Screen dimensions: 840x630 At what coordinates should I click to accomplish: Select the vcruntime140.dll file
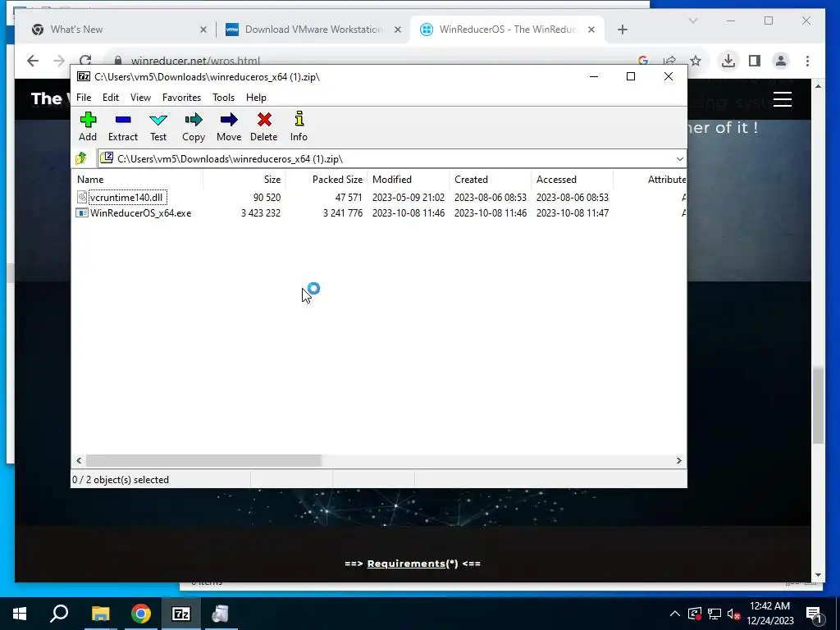(x=127, y=197)
